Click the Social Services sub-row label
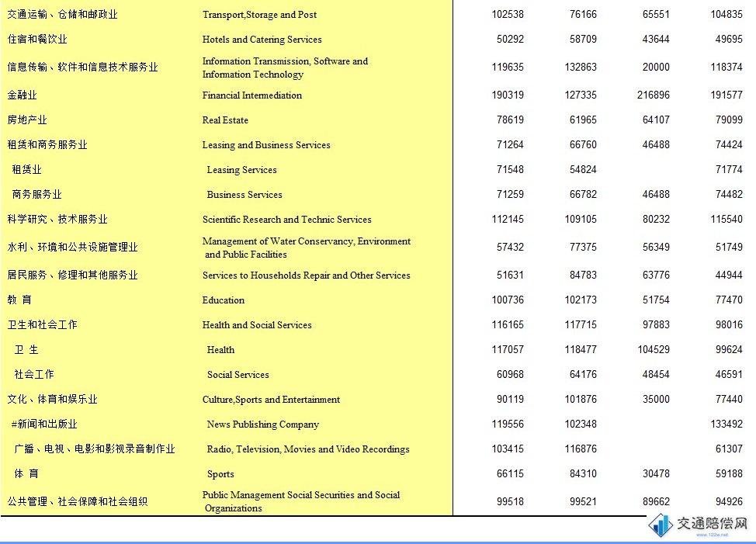The width and height of the screenshot is (756, 544). [238, 374]
